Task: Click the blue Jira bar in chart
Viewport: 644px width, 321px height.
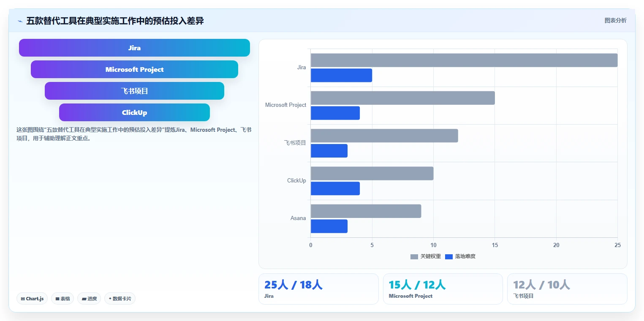Action: point(341,75)
